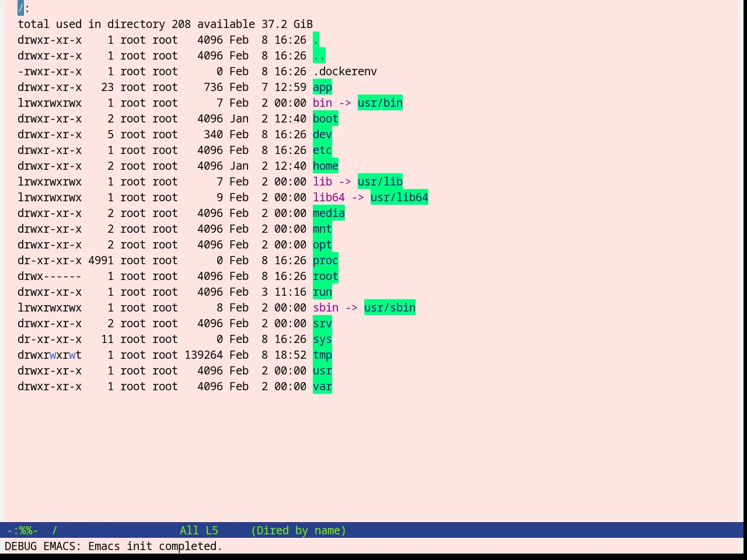This screenshot has height=560, width=747.
Task: Click the 'drwxrwxrwt' permissions of tmp
Action: coord(50,355)
